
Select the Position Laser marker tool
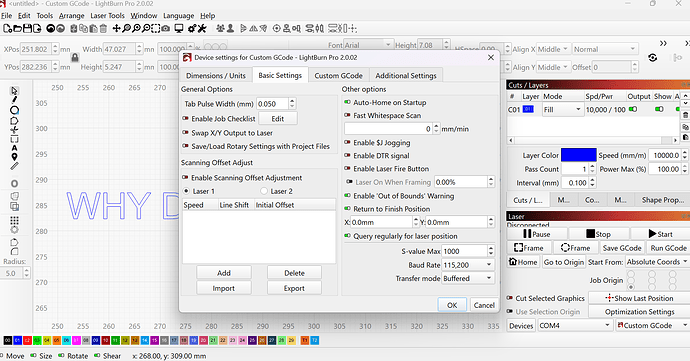(14, 157)
